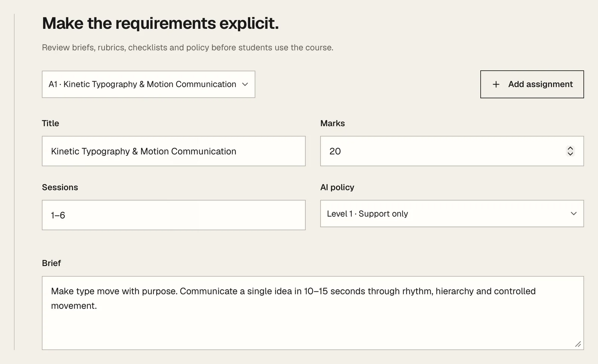Click the Title field label
The width and height of the screenshot is (598, 364).
point(50,123)
